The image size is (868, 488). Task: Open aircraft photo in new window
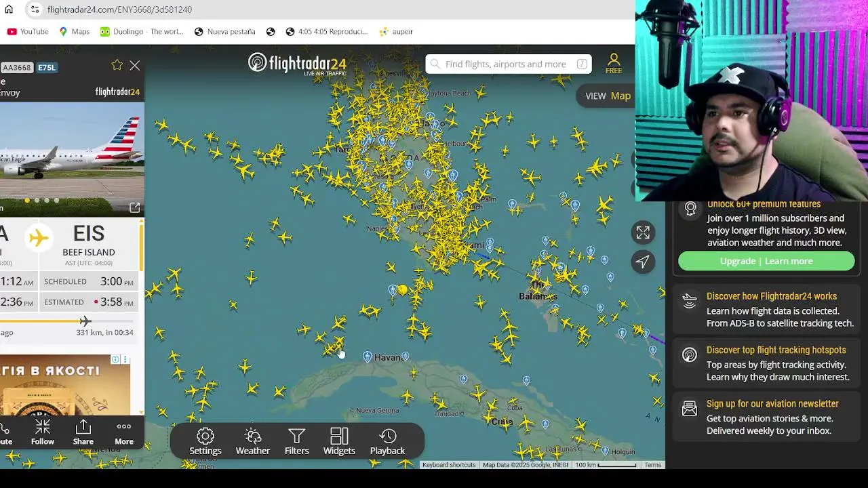[x=134, y=207]
